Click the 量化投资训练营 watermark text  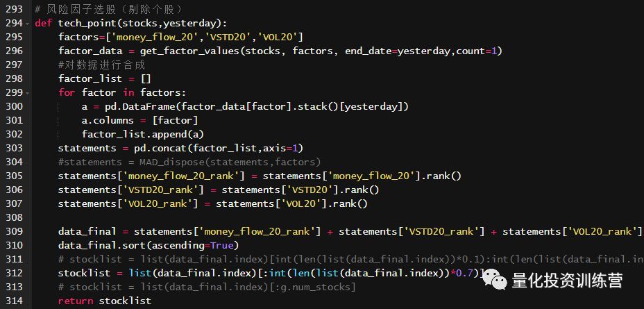tap(567, 281)
